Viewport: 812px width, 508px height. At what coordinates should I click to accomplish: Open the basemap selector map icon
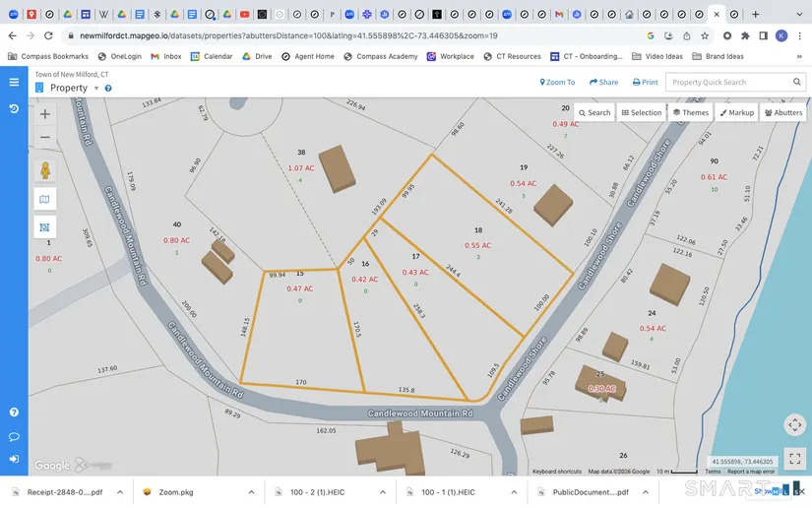point(45,199)
